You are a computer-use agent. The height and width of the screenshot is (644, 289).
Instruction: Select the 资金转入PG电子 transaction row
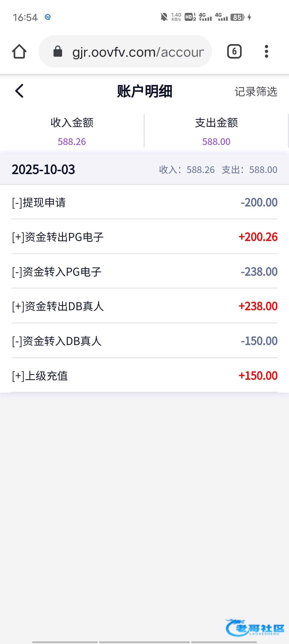(x=144, y=272)
